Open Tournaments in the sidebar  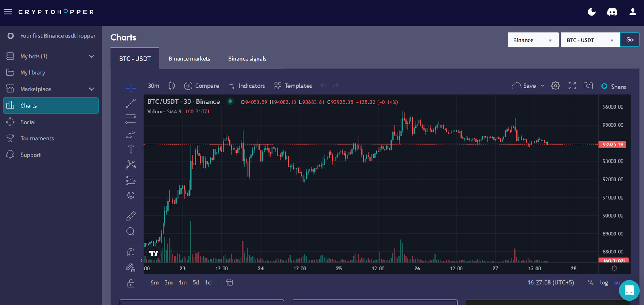pos(51,138)
